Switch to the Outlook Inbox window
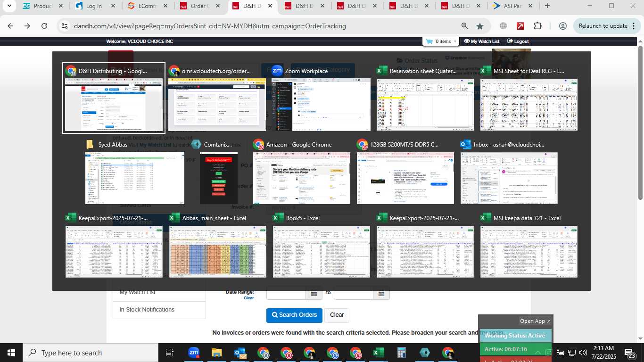 (x=509, y=172)
